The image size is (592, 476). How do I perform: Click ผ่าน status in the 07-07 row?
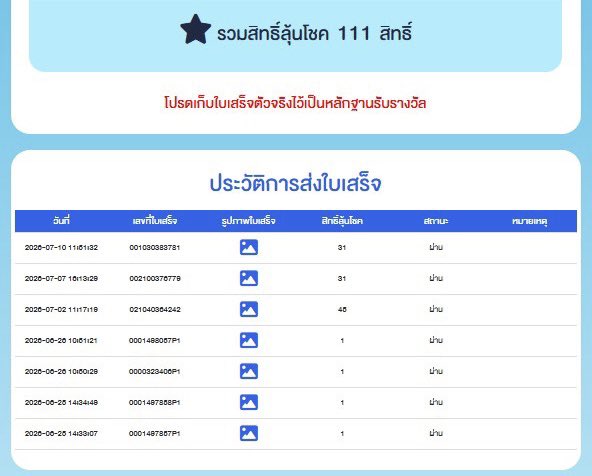(x=436, y=278)
